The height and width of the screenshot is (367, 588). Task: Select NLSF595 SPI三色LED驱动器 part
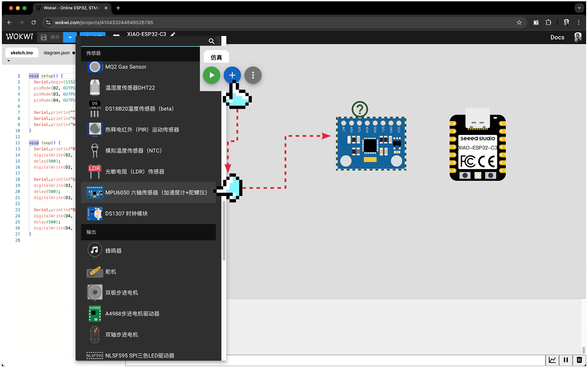click(x=148, y=355)
